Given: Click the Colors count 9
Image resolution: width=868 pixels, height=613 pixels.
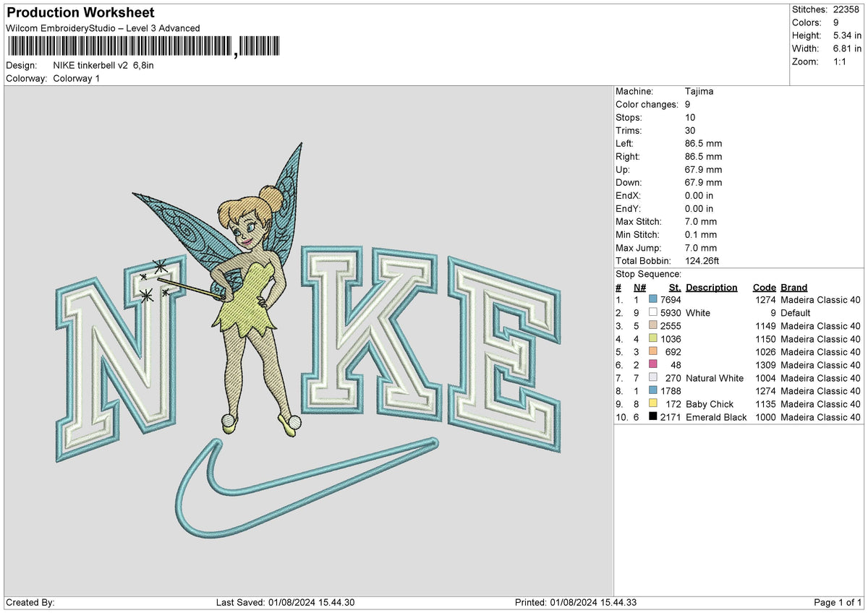Looking at the screenshot, I should [x=838, y=22].
